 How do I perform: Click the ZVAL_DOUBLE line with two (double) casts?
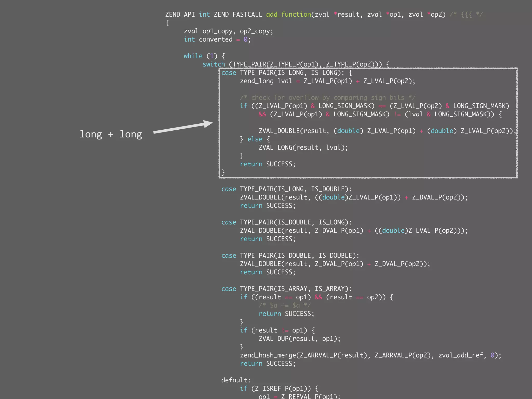(x=387, y=131)
